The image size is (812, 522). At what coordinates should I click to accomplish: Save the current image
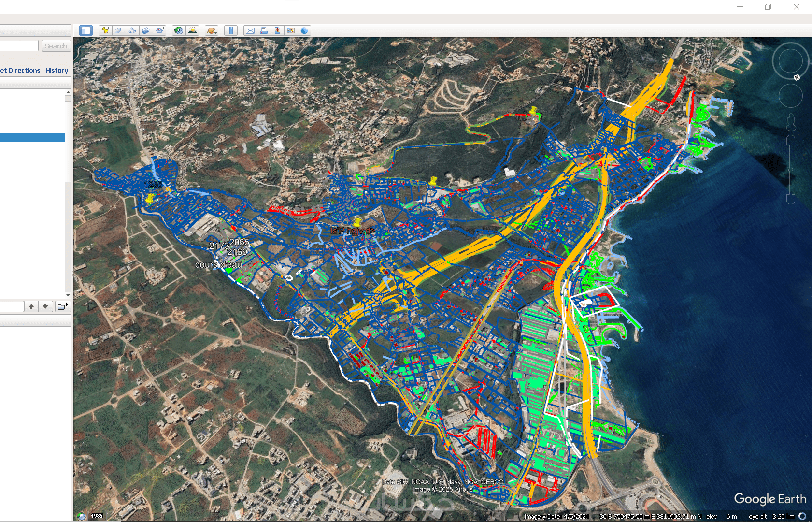[x=277, y=30]
